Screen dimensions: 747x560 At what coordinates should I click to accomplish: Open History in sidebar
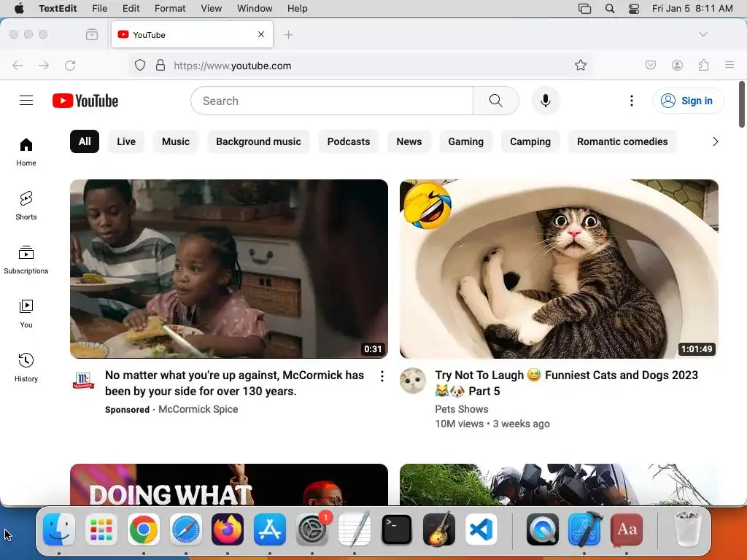(26, 367)
